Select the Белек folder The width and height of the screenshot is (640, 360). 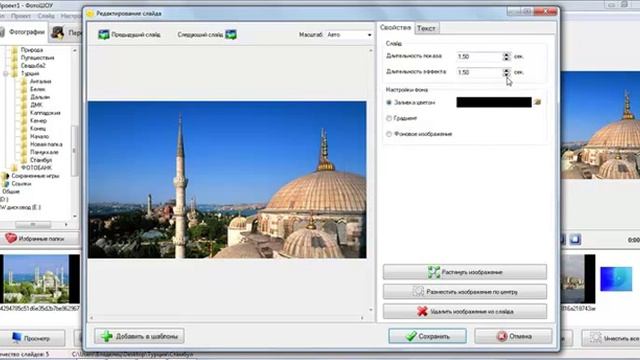(38, 89)
